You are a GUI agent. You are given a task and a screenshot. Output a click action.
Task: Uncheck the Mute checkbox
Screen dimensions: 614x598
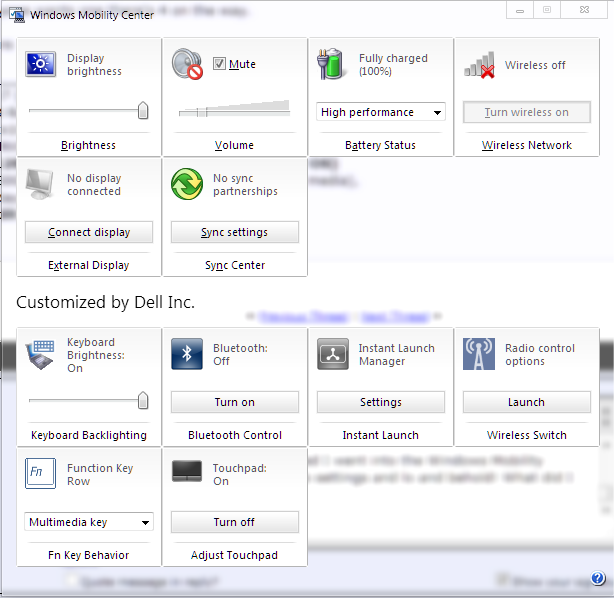(x=219, y=63)
